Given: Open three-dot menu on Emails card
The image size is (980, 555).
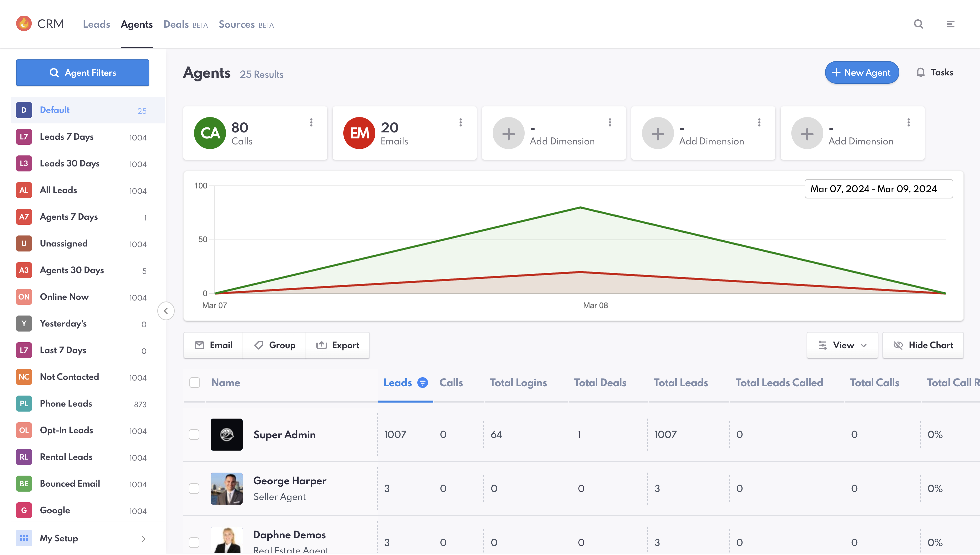Looking at the screenshot, I should pyautogui.click(x=460, y=122).
